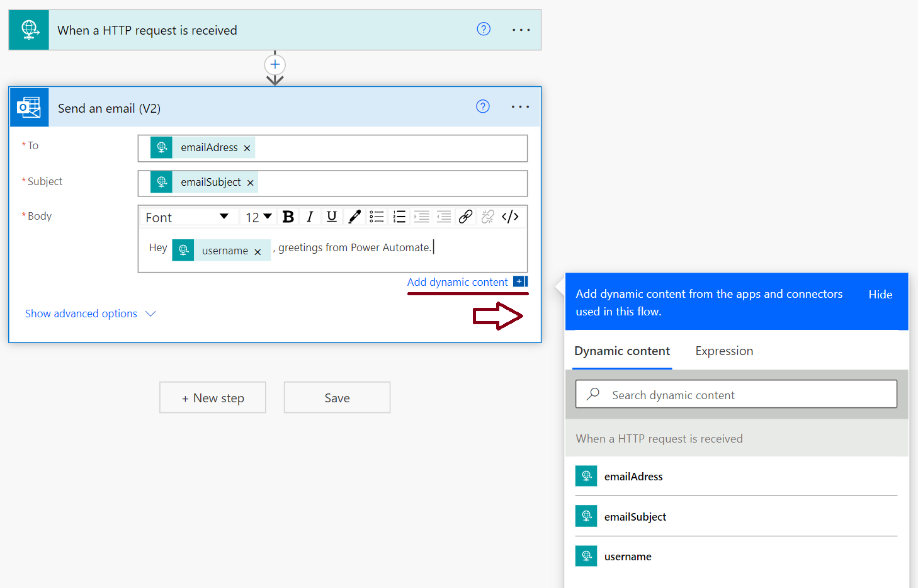Open the Font family dropdown

click(188, 217)
